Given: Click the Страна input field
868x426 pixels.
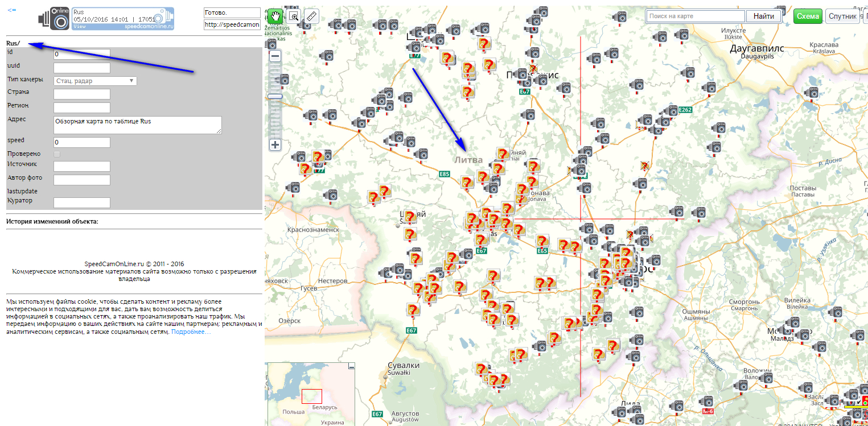Looking at the screenshot, I should 81,93.
